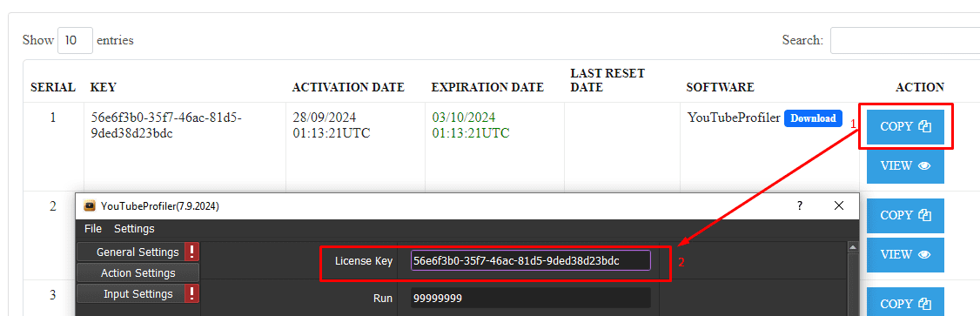Viewport: 980px width, 316px height.
Task: View the license details for row 2
Action: (905, 255)
